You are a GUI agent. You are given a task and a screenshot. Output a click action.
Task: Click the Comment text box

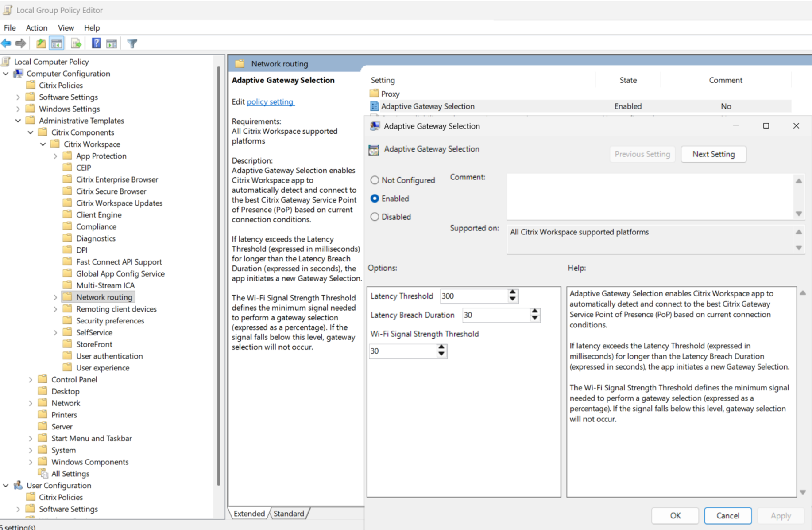pos(651,196)
